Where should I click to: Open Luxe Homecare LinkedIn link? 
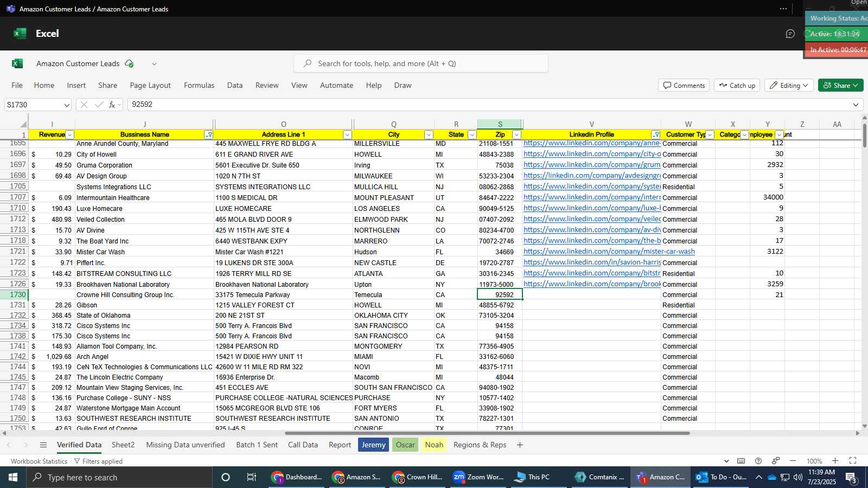coord(592,208)
